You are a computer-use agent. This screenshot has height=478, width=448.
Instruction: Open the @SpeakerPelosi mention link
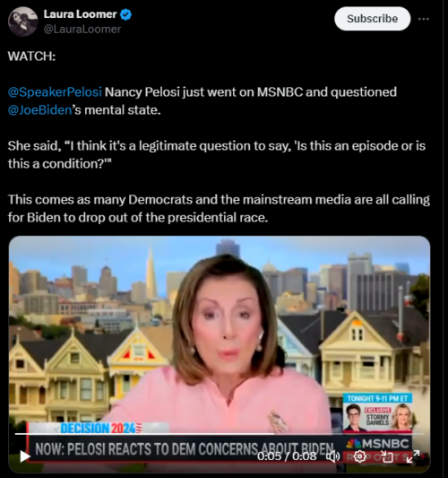55,91
